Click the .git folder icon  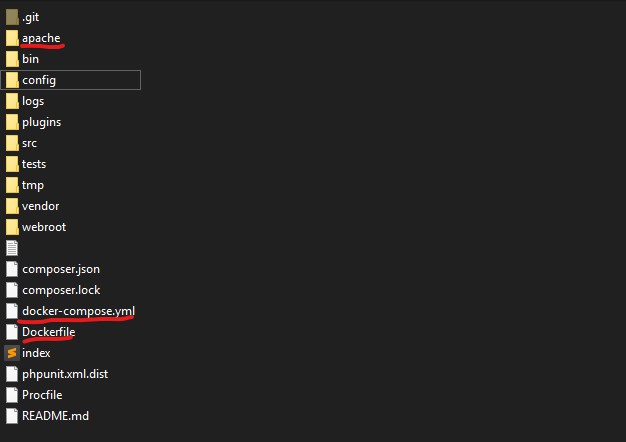tap(12, 17)
